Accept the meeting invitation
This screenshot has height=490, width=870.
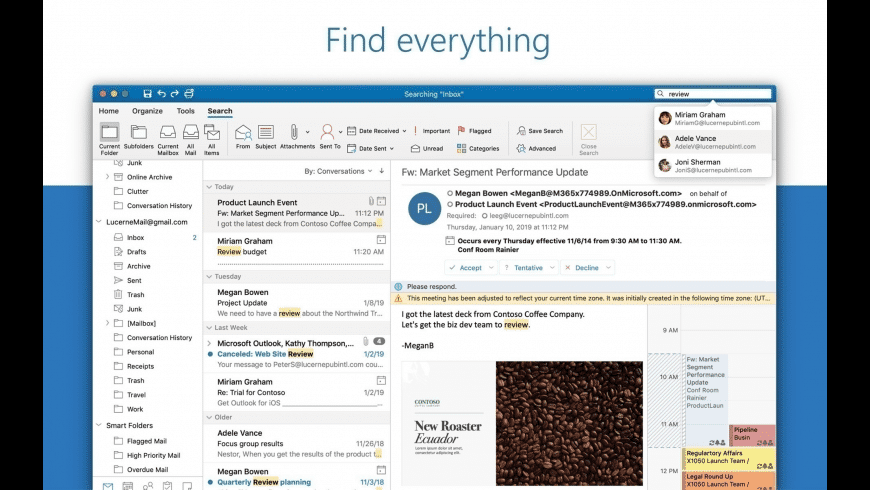466,267
